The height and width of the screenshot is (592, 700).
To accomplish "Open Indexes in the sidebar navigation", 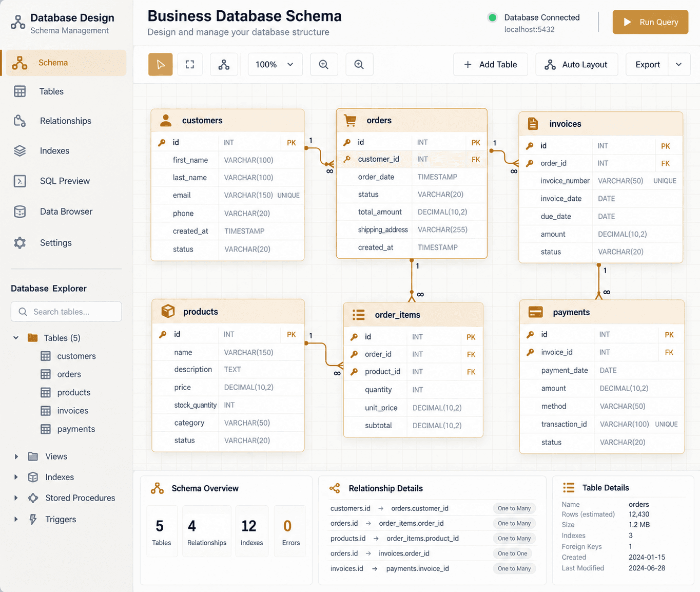I will (x=66, y=150).
